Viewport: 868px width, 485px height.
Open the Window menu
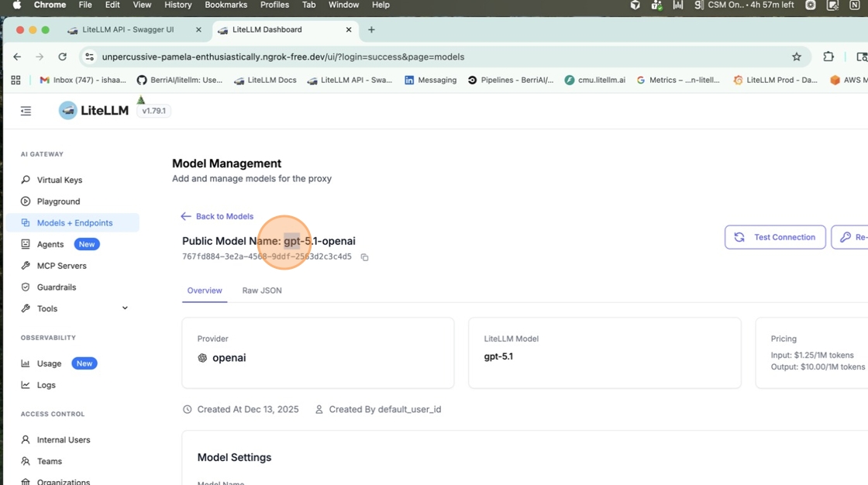(x=344, y=5)
